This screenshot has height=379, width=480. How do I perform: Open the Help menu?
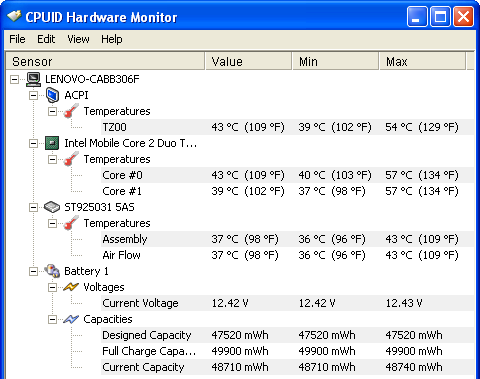[x=112, y=39]
